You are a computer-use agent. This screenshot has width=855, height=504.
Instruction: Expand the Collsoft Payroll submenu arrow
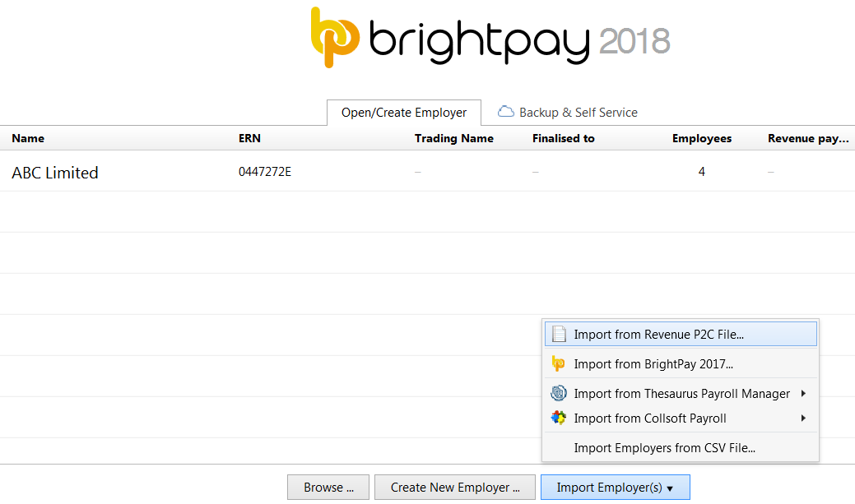tap(803, 418)
